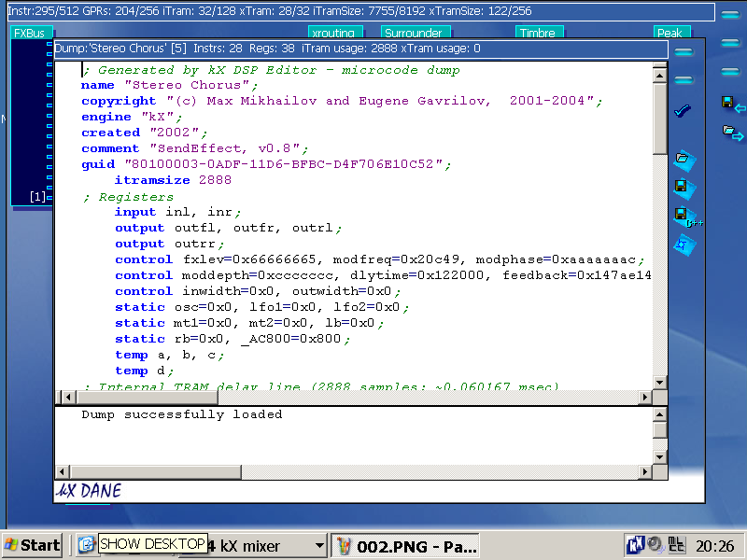Click the output pane's horizontal scroll thumb
The height and width of the screenshot is (560, 747).
[156, 472]
